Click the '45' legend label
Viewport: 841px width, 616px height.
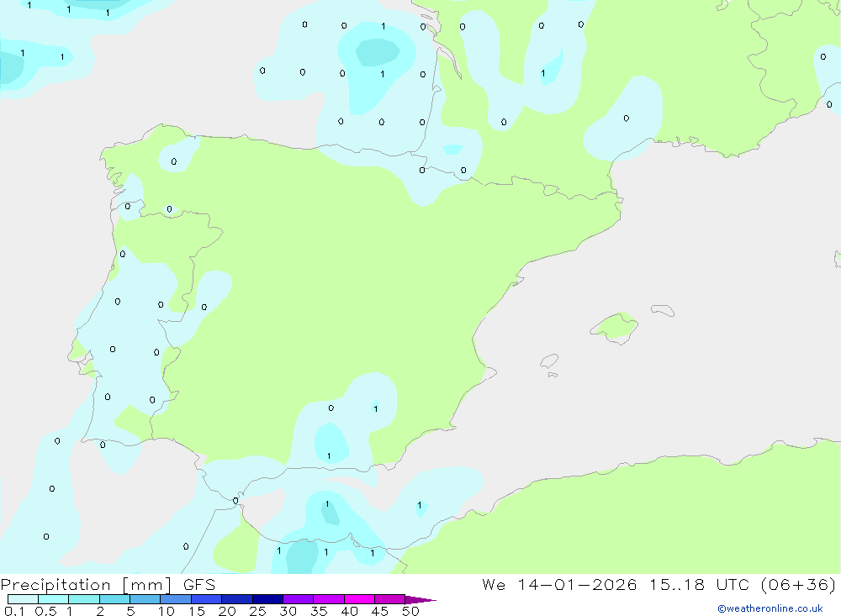click(380, 611)
